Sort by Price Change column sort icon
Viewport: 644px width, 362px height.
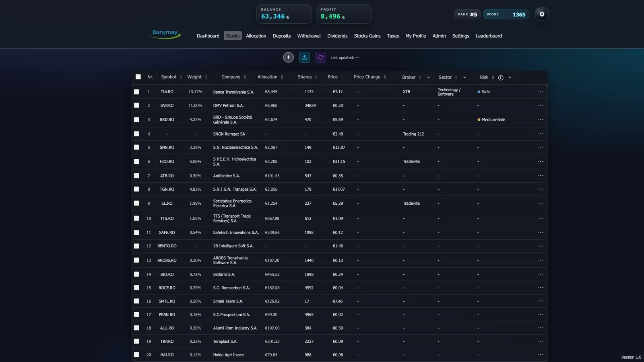coord(385,77)
